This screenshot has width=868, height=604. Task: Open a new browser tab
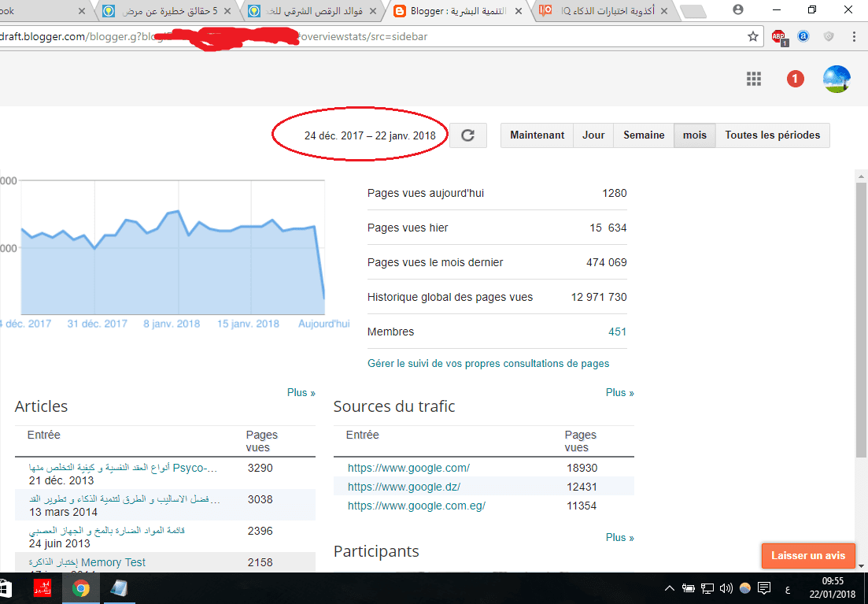pos(693,11)
